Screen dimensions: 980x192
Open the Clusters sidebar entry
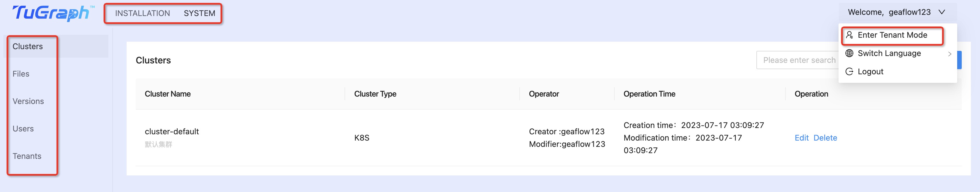tap(27, 46)
